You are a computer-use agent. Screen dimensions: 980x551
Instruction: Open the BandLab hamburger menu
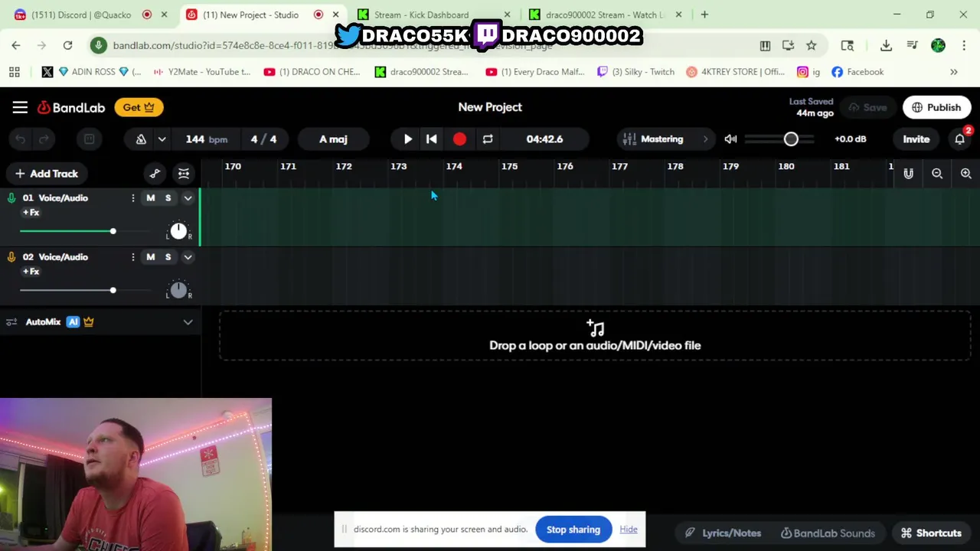[20, 107]
